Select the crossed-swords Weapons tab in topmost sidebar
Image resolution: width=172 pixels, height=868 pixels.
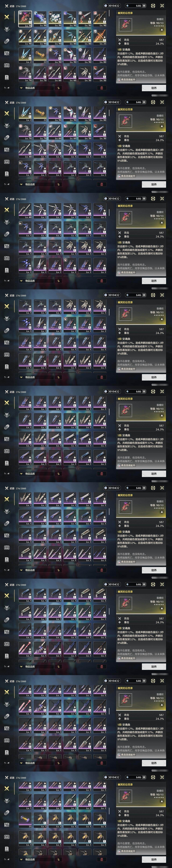click(x=6, y=17)
